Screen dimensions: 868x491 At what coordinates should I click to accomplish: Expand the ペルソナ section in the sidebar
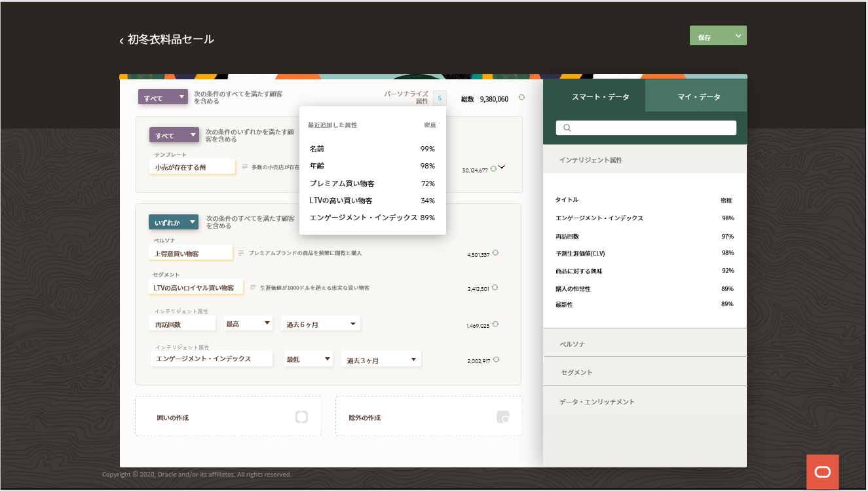tap(645, 344)
